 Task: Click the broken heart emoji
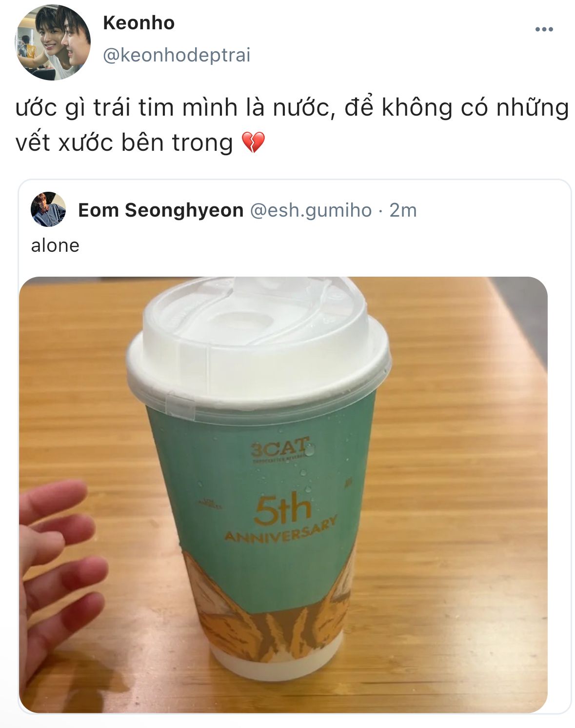tap(253, 142)
